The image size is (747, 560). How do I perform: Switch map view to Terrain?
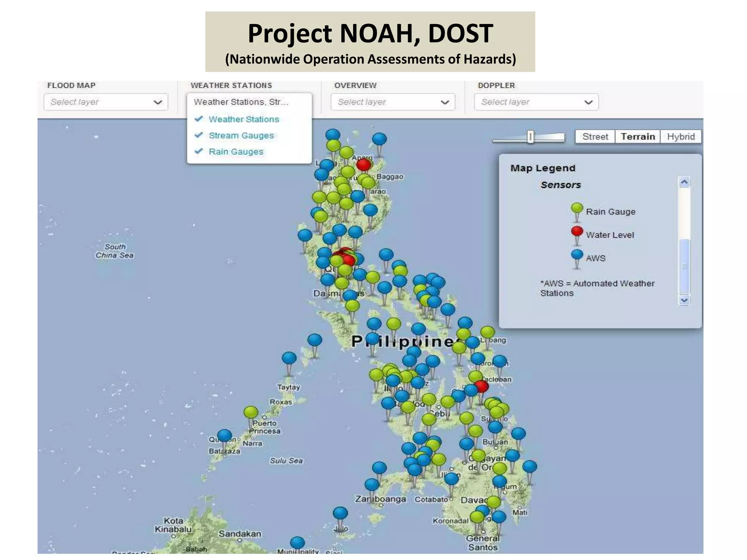click(638, 137)
